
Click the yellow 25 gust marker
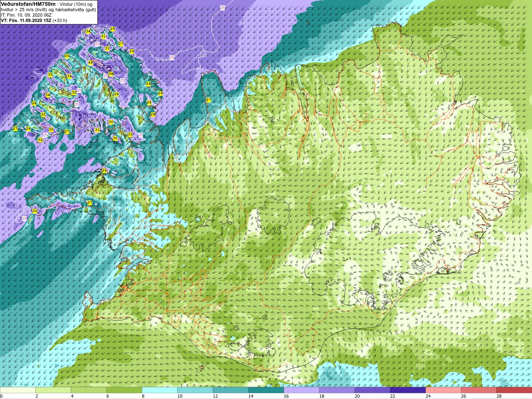click(66, 56)
